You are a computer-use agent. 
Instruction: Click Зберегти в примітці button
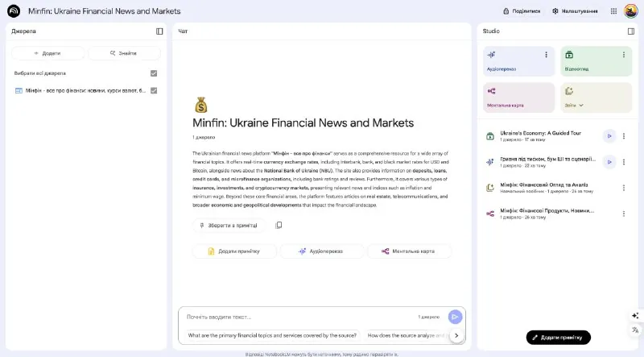coord(229,226)
